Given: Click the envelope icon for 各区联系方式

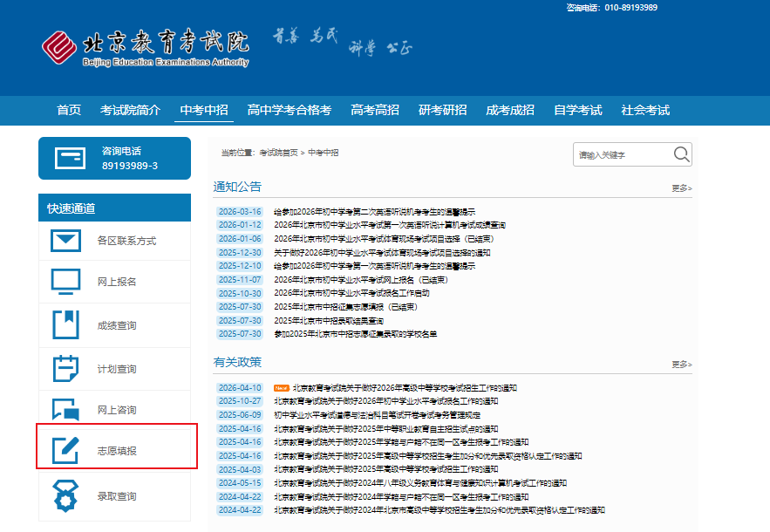Looking at the screenshot, I should pos(66,241).
